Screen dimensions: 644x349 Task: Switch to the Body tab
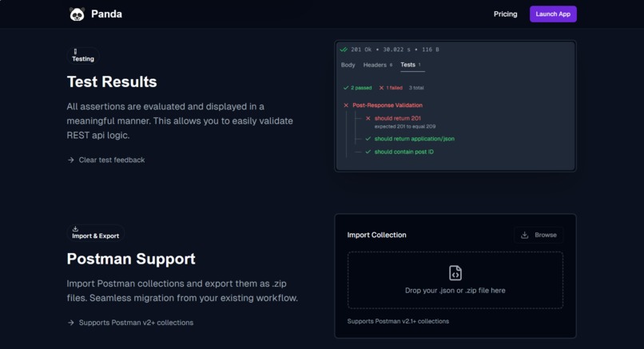pyautogui.click(x=348, y=65)
